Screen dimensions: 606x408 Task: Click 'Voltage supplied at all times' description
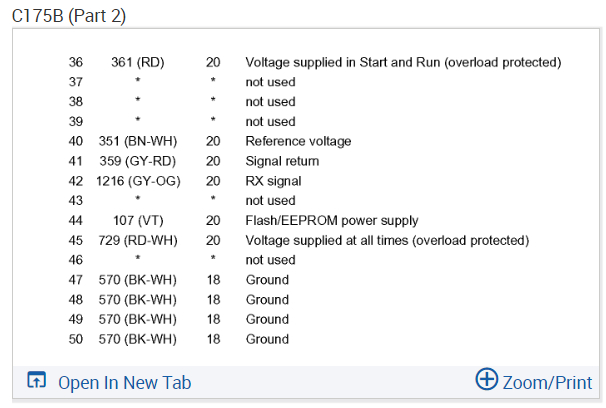(x=387, y=240)
